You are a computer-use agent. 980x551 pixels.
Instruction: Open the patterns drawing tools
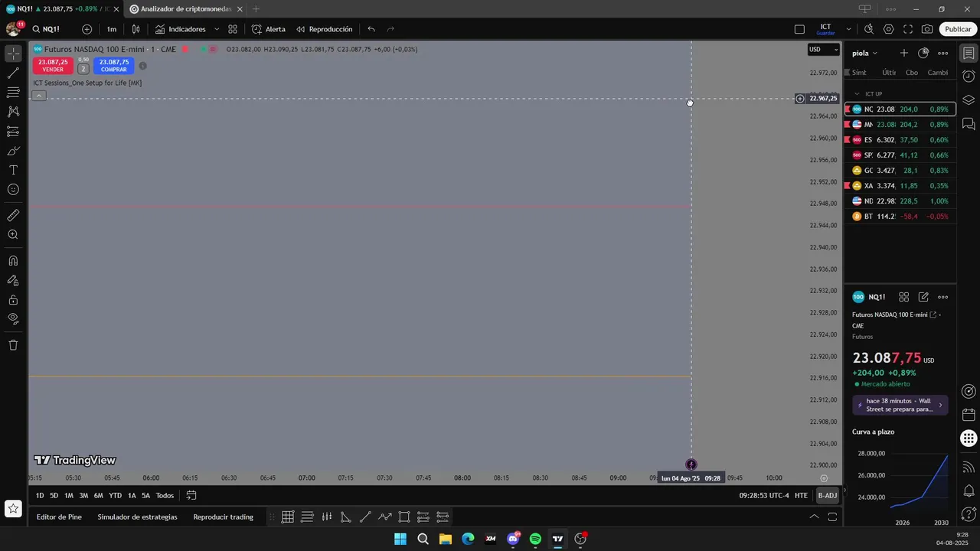click(13, 112)
